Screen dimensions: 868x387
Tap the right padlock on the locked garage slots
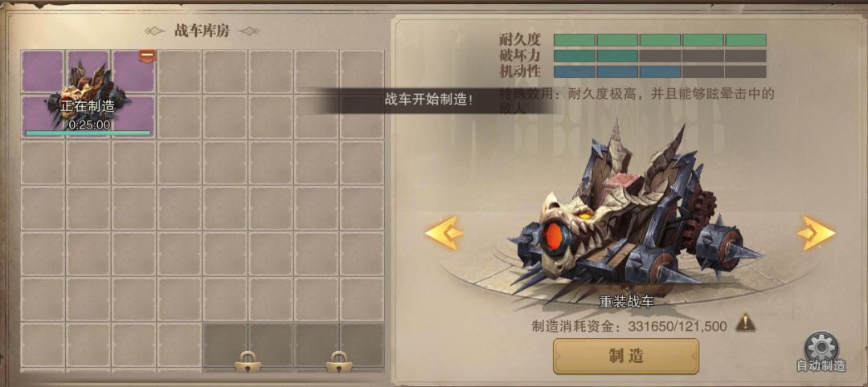(338, 361)
